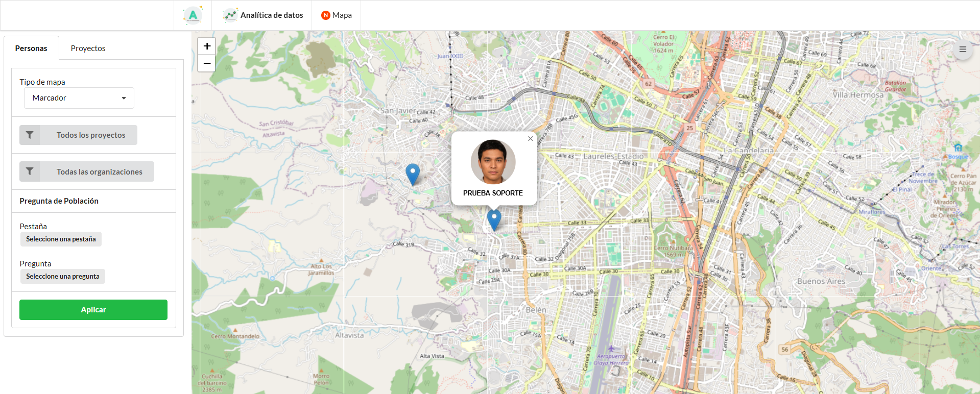
Task: Click the filter icon beside Todos los proyectos
Action: point(30,135)
